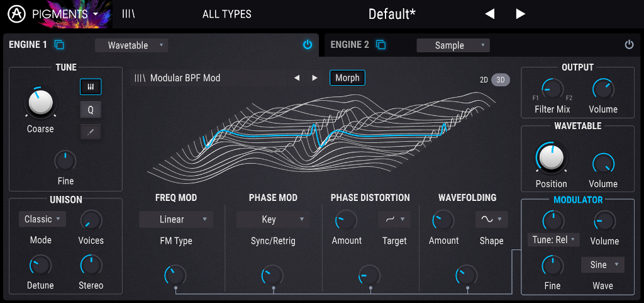Open the Tune: Rel dropdown

[553, 239]
